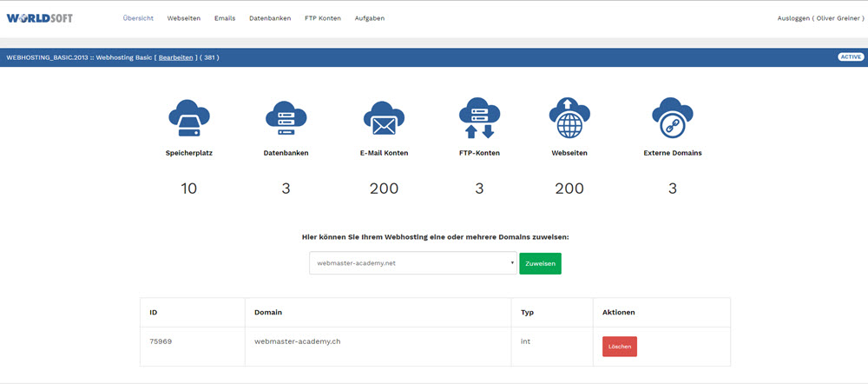Click the Worldsoft logo
The image size is (868, 384).
point(41,18)
